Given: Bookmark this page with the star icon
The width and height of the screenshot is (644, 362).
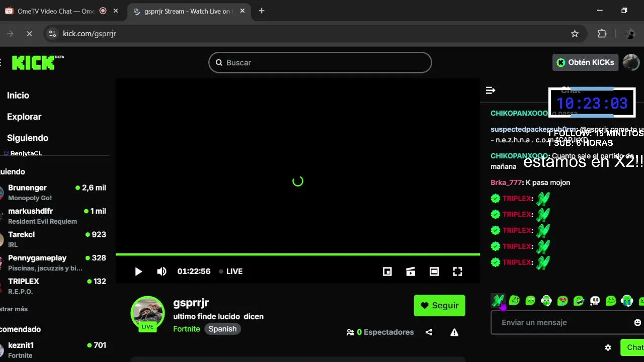Looking at the screenshot, I should coord(575,34).
